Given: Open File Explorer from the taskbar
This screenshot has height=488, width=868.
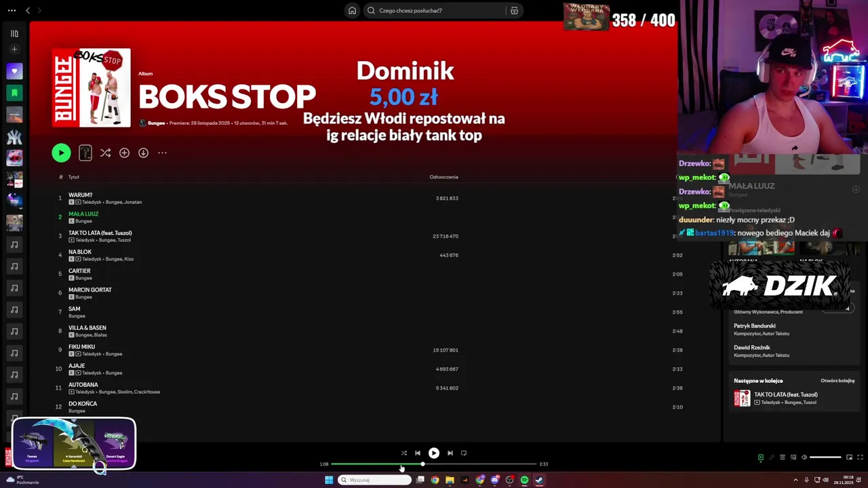Looking at the screenshot, I should [450, 480].
